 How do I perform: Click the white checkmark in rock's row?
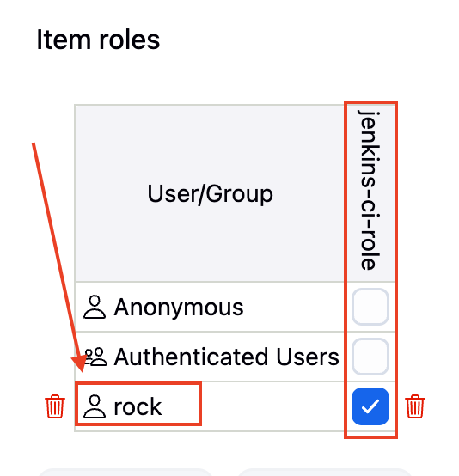[370, 406]
